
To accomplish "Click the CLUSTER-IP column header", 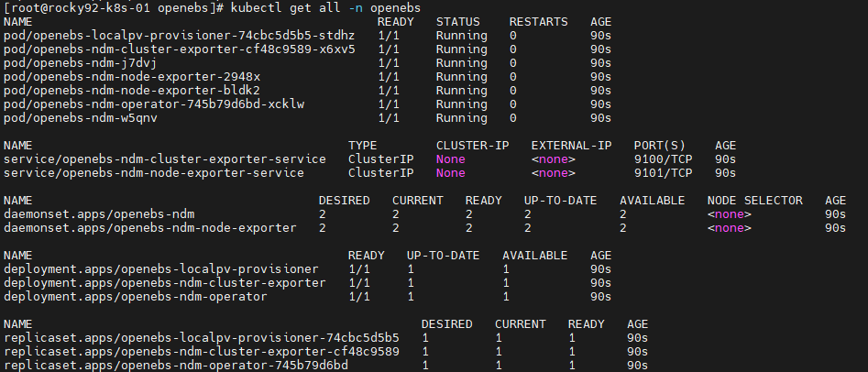I will [x=472, y=146].
